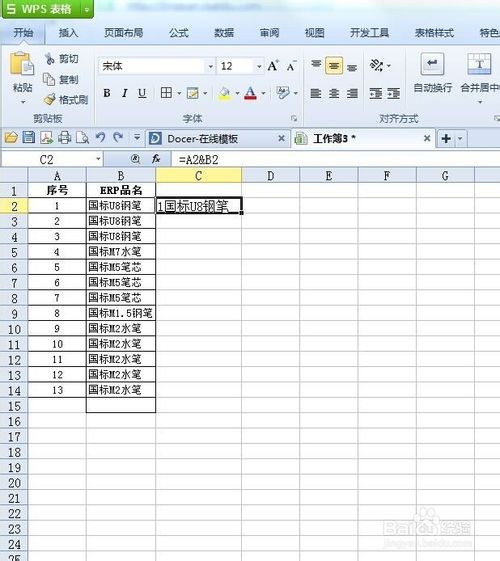Click the Paste clipboard icon
This screenshot has height=561, width=500.
[22, 64]
